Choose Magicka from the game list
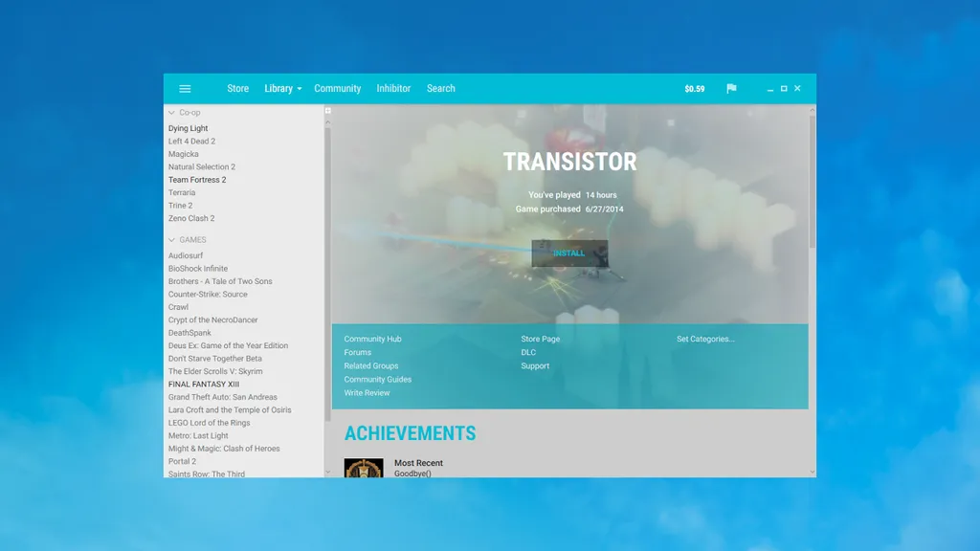 click(183, 154)
